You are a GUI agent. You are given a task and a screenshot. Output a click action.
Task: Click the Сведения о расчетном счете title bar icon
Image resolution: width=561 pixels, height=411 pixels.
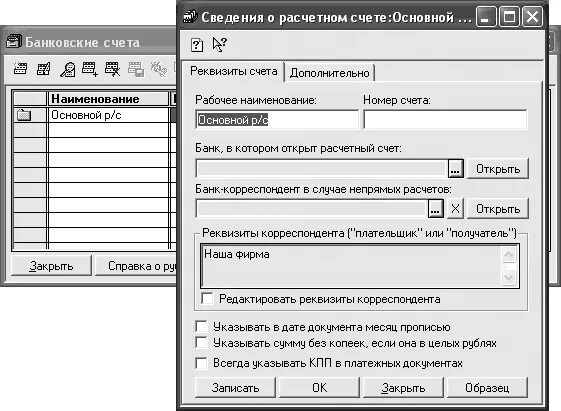(190, 16)
